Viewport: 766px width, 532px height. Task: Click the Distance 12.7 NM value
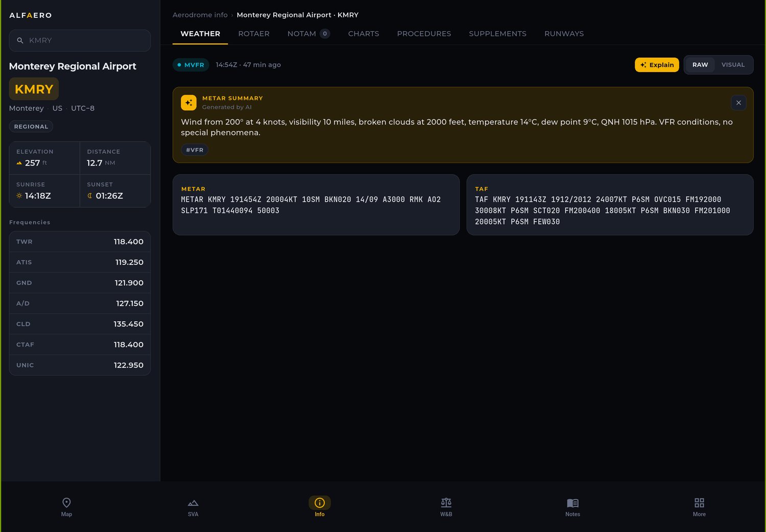(x=101, y=163)
